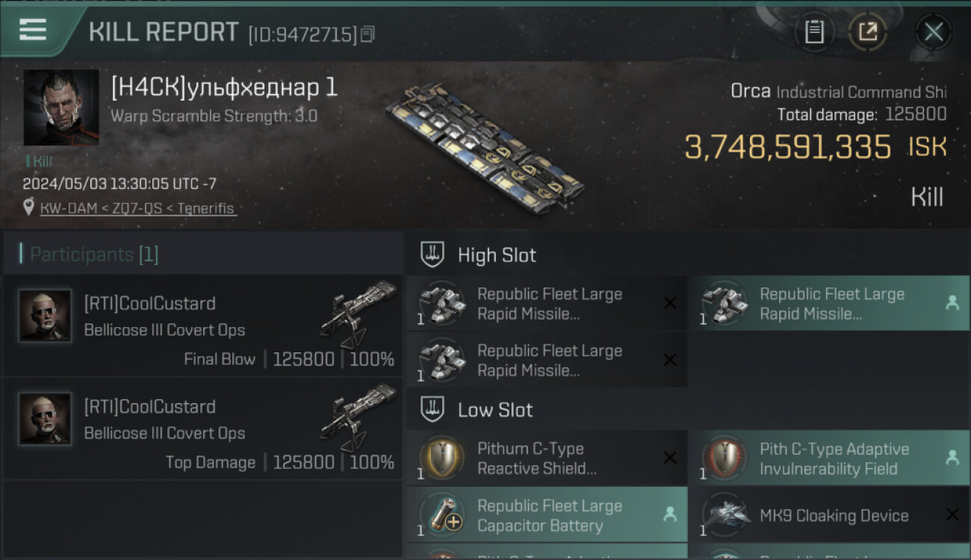The width and height of the screenshot is (971, 560).
Task: Collapse the High Slot section
Action: point(434,255)
